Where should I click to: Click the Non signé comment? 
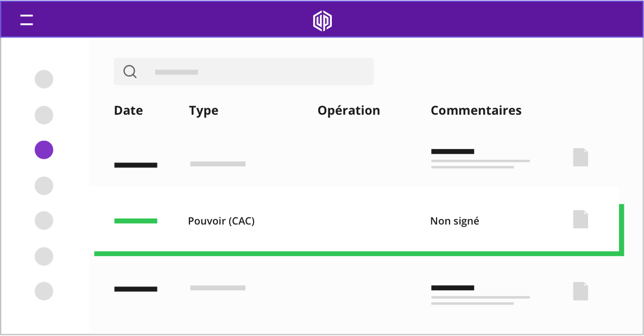(x=454, y=221)
